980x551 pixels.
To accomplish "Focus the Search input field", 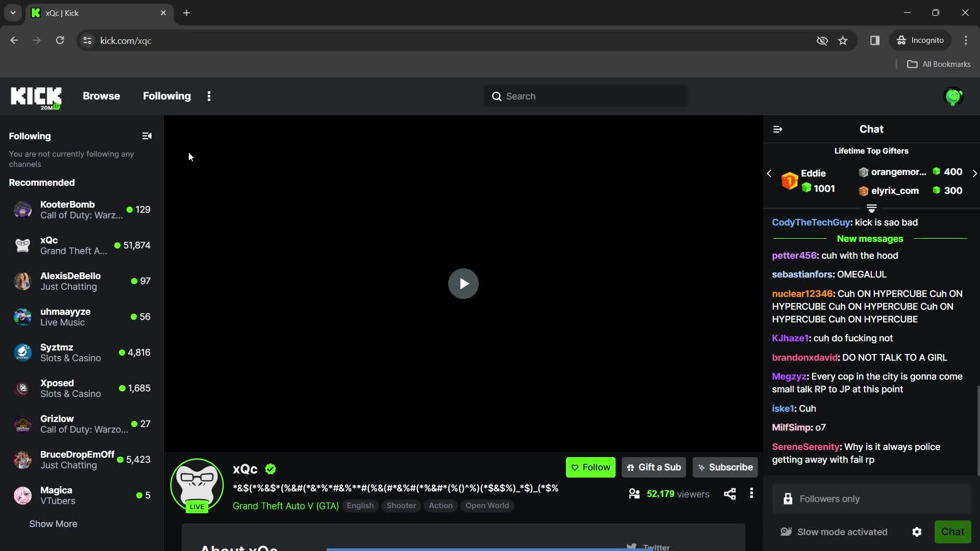I will (586, 96).
